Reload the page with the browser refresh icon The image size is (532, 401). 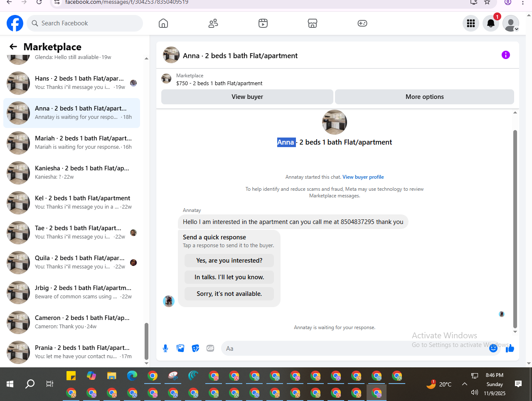[x=39, y=2]
